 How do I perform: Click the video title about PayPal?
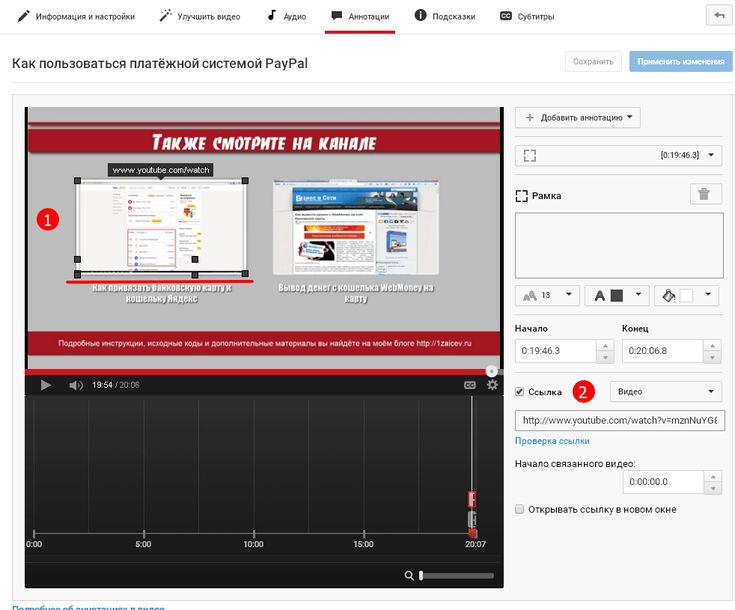coord(160,63)
